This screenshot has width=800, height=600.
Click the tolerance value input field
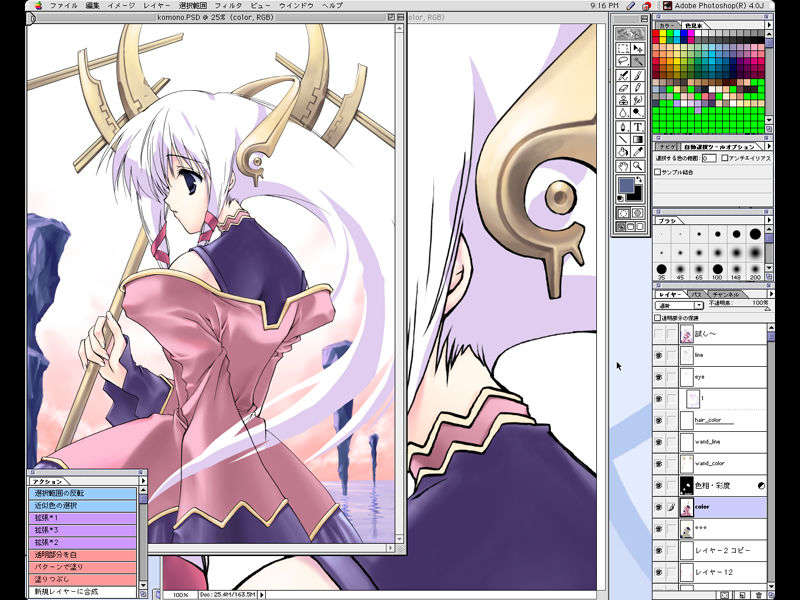tap(709, 159)
